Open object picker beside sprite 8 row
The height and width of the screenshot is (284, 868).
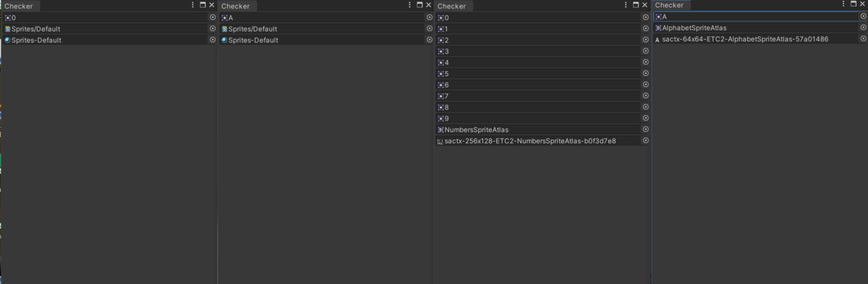[x=646, y=107]
